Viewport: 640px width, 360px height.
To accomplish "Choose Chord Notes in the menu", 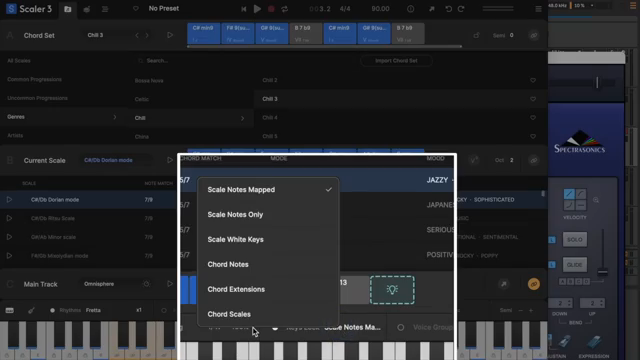I will point(268,264).
